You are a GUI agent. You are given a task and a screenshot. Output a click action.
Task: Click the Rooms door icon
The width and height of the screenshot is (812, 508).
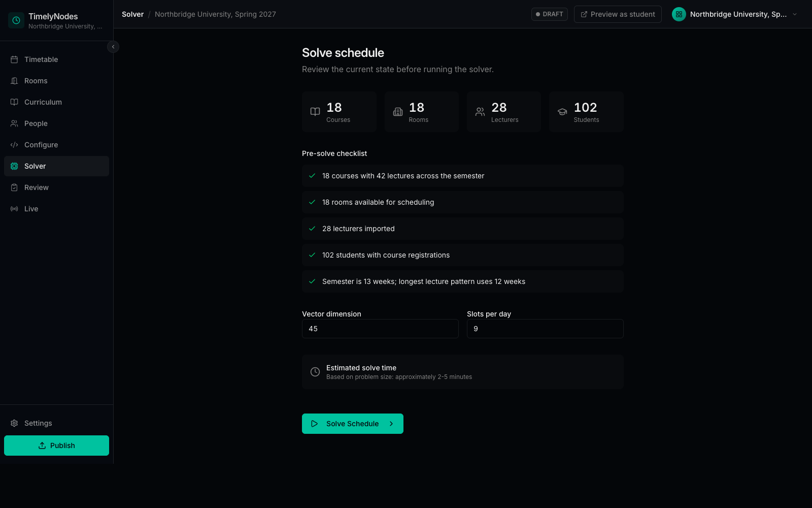click(14, 81)
